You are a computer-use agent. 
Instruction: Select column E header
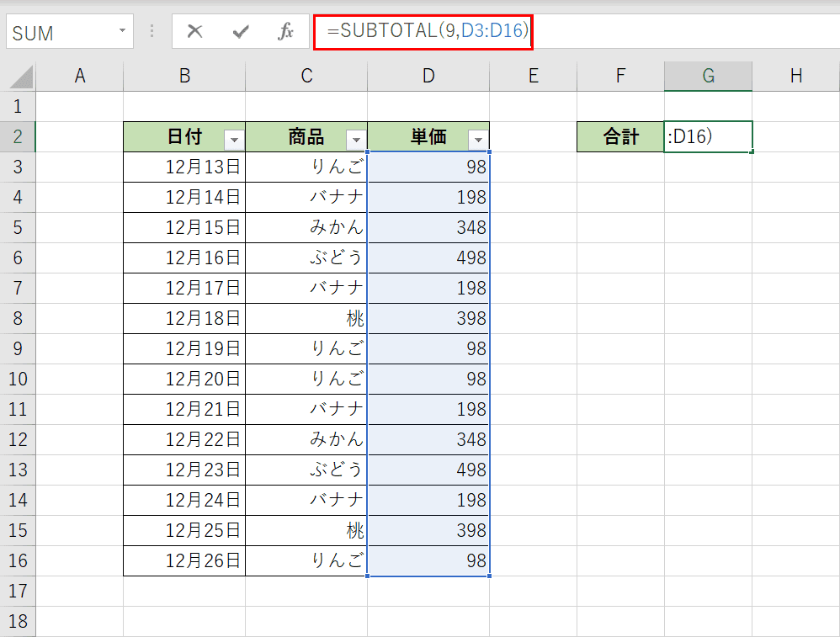(533, 76)
